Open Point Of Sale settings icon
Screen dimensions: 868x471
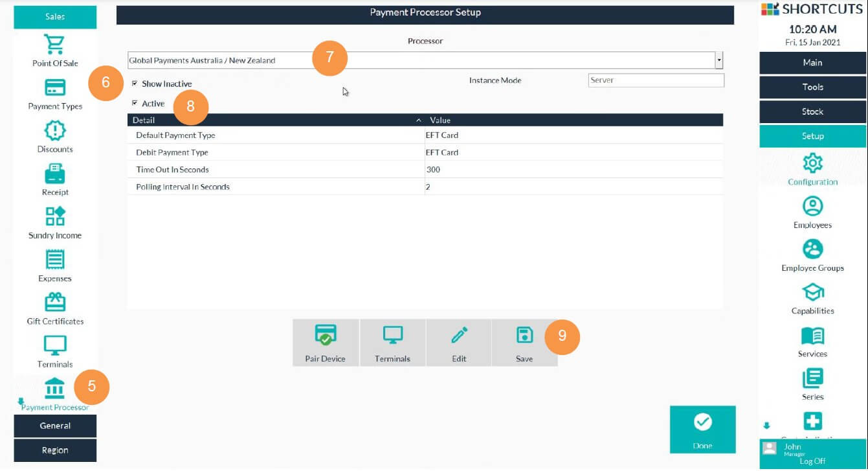click(55, 45)
